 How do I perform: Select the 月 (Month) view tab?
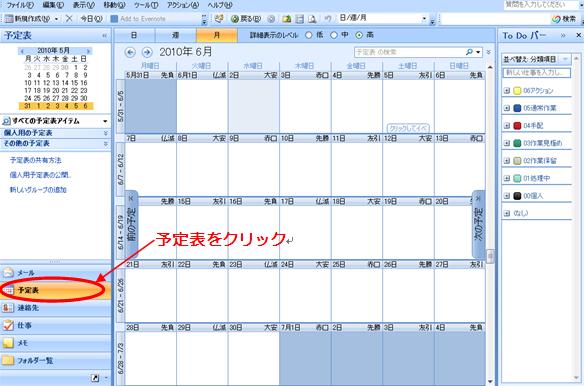[x=217, y=35]
